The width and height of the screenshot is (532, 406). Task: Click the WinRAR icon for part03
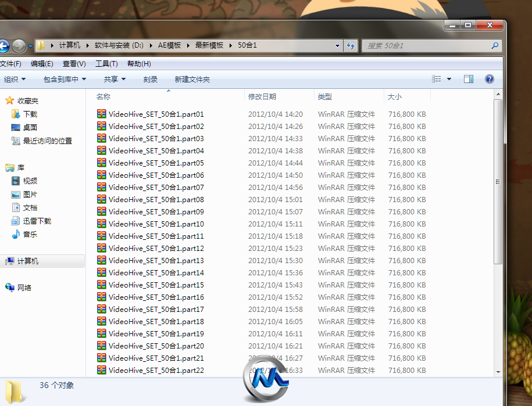[101, 138]
